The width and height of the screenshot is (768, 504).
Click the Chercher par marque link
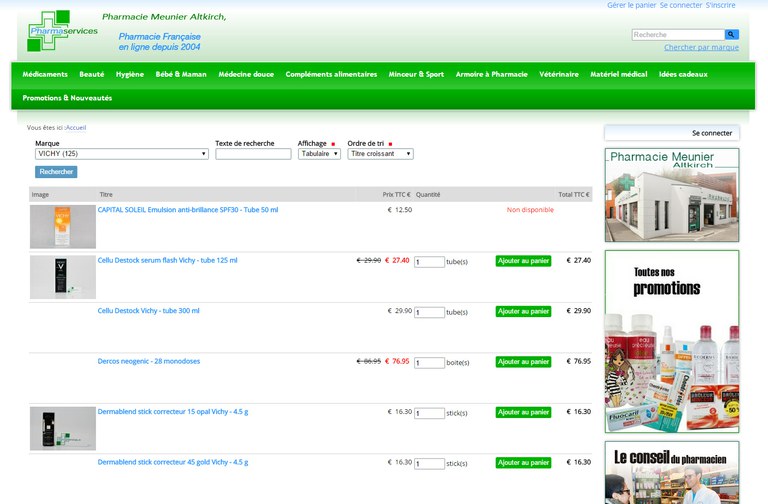(x=701, y=47)
